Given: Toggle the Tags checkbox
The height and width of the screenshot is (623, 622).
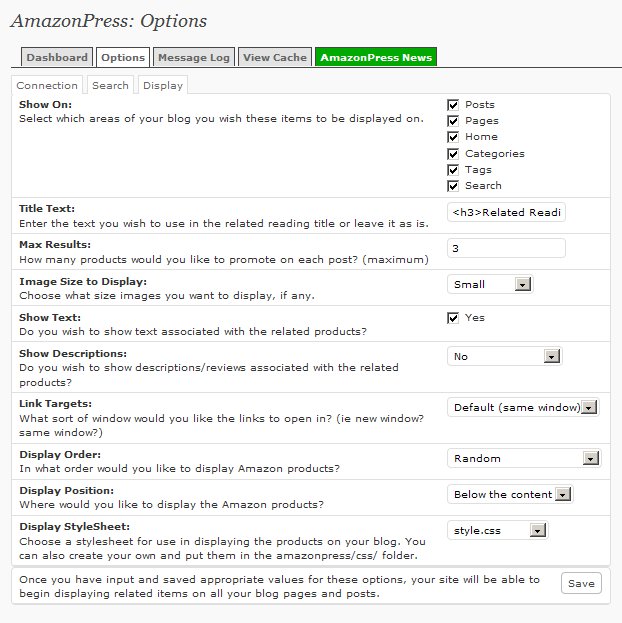Looking at the screenshot, I should tap(453, 170).
